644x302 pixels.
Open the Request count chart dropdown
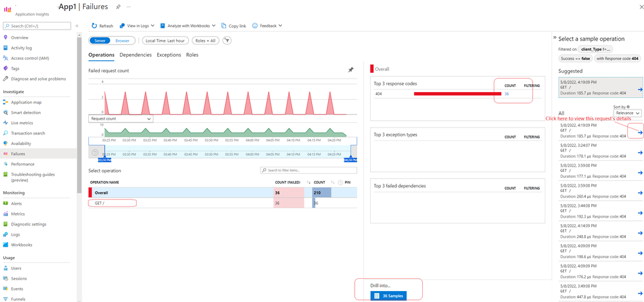click(121, 118)
